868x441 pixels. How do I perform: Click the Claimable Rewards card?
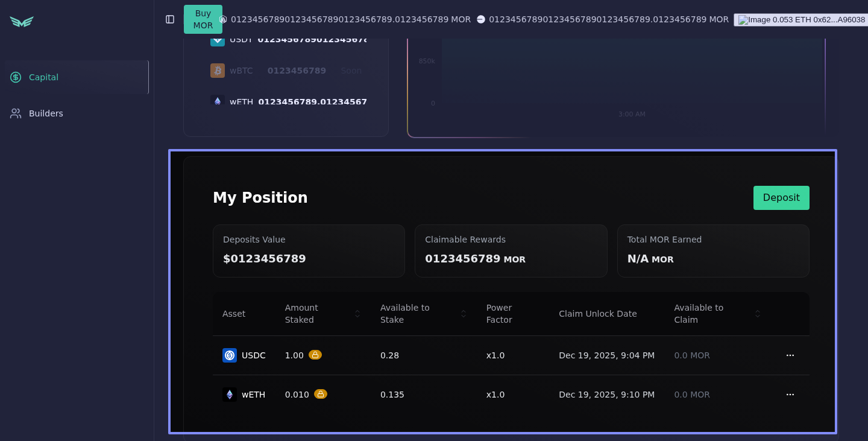(x=511, y=251)
